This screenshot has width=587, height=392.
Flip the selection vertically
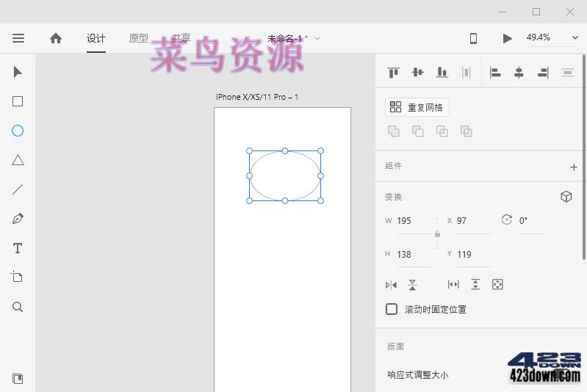[x=412, y=285]
